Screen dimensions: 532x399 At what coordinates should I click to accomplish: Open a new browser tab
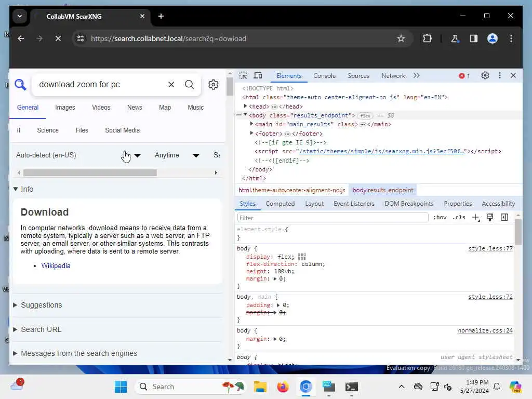[x=161, y=16]
